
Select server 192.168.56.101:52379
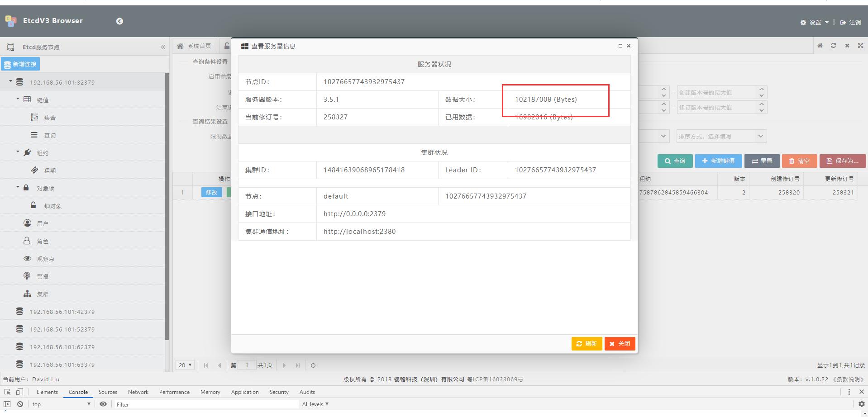coord(62,329)
